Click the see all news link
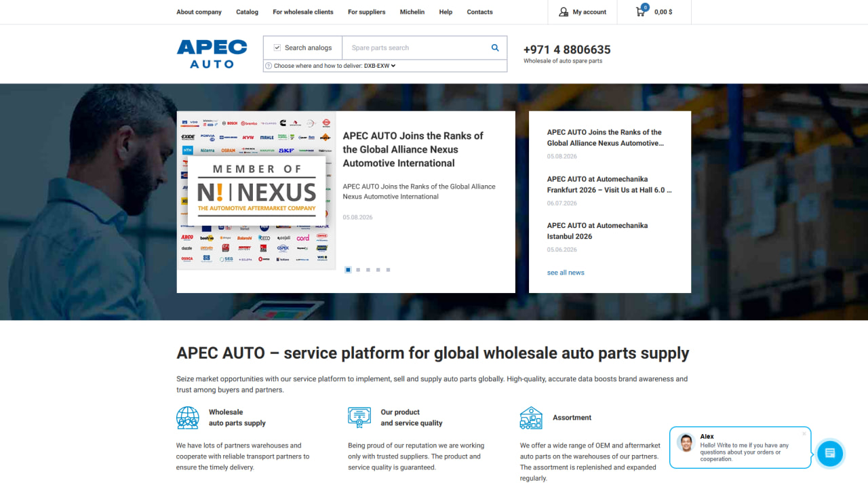Screen dimensions: 868x491 [x=566, y=273]
